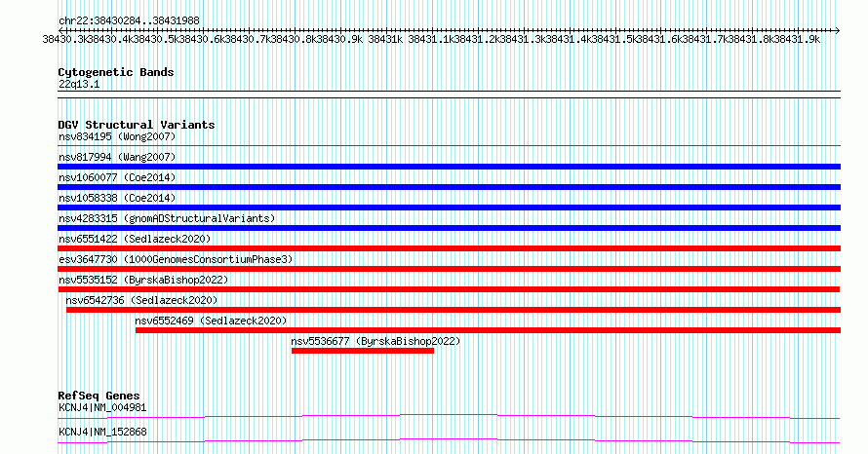Screen dimensions: 868x454
Task: Click the magenta KCNJ4 NM_004981 transcript line
Action: click(449, 416)
